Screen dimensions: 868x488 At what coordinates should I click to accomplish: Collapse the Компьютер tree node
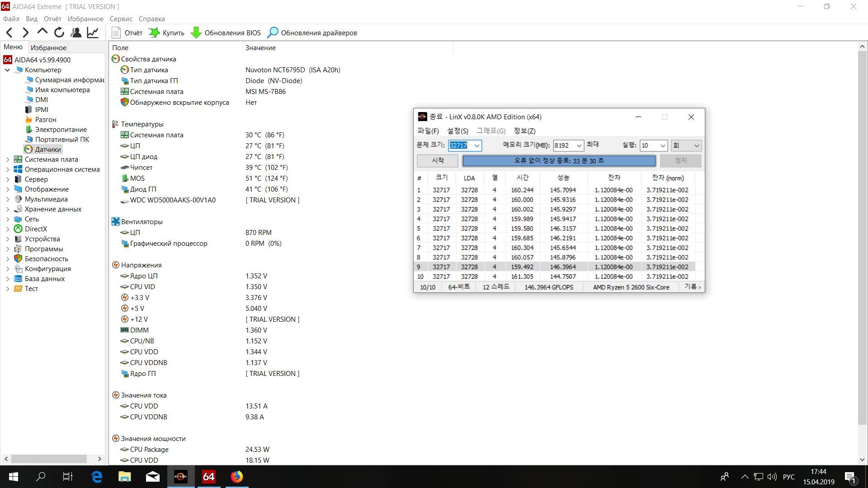(8, 70)
